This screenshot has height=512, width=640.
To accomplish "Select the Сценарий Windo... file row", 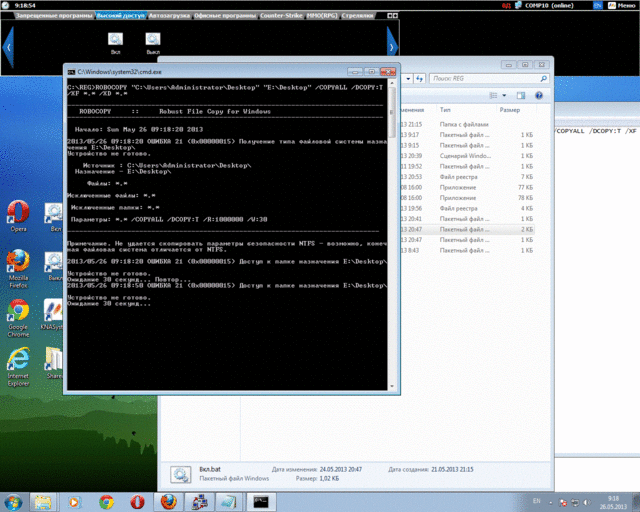I will 467,156.
